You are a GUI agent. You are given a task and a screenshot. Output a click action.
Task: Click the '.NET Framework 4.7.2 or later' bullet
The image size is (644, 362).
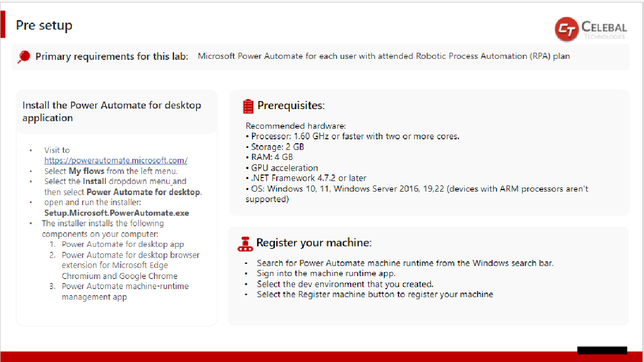[306, 178]
